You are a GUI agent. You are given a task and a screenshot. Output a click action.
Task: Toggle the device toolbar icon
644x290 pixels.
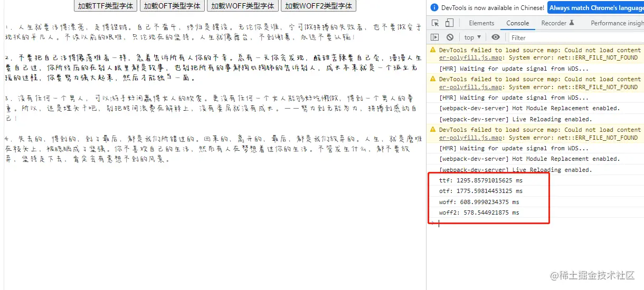[x=449, y=23]
